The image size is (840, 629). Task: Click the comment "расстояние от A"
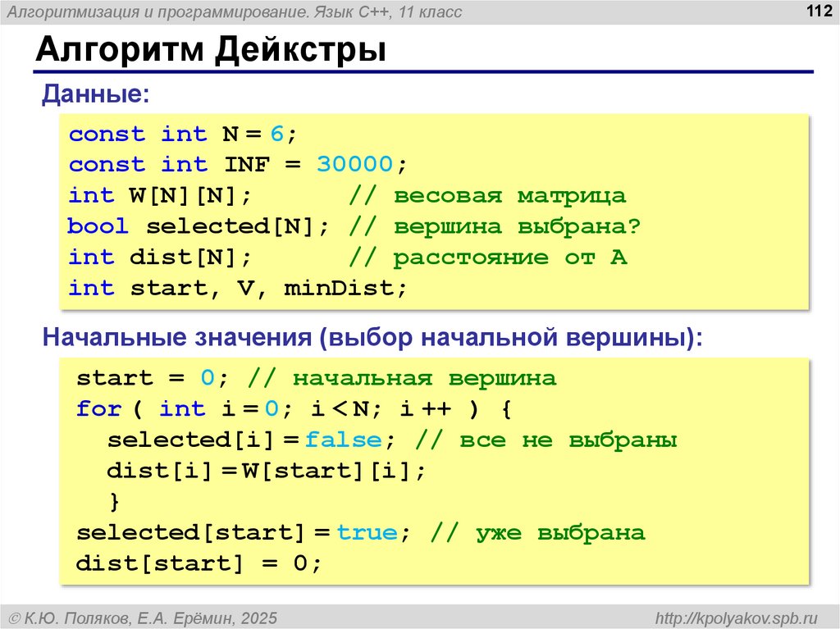click(x=509, y=258)
